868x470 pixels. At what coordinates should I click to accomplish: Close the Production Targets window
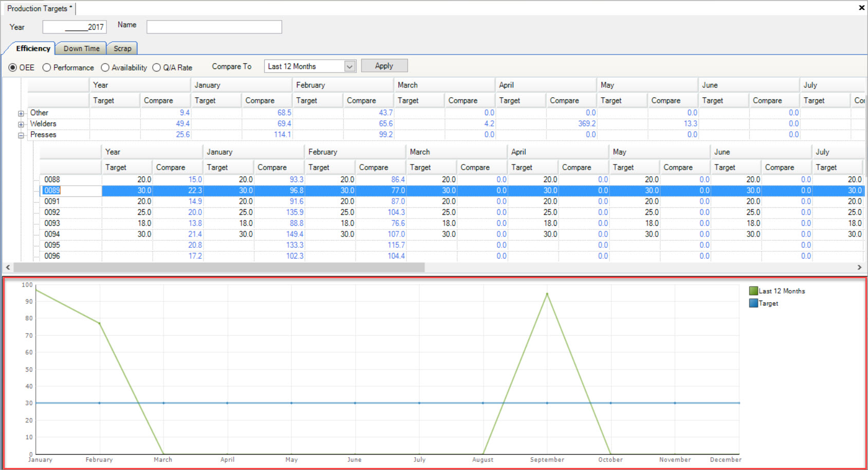pyautogui.click(x=861, y=8)
